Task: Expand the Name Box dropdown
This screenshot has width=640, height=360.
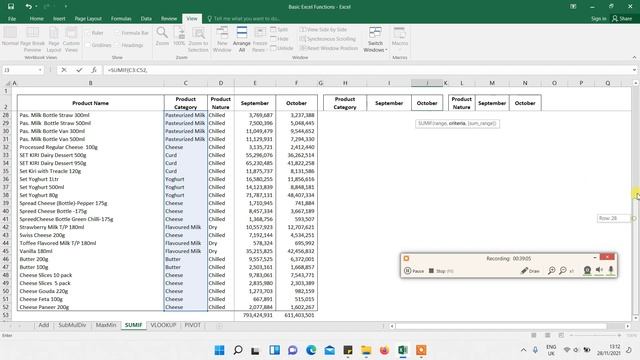Action: [x=40, y=70]
